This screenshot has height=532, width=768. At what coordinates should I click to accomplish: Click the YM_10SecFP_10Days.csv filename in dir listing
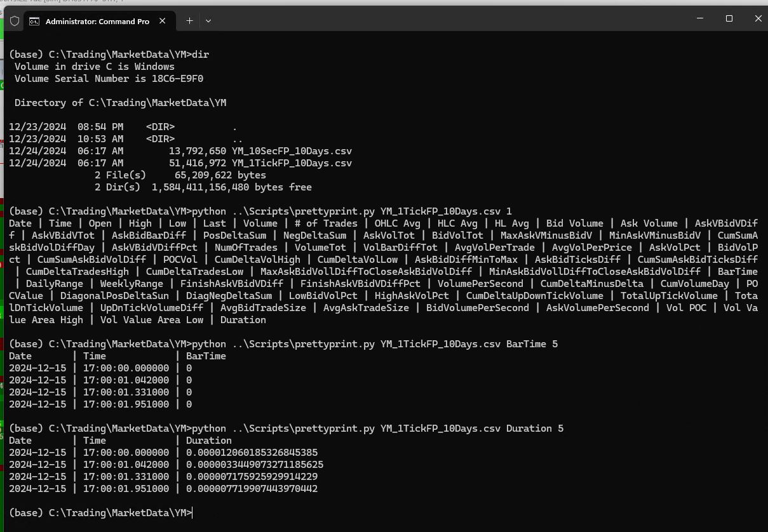click(292, 151)
